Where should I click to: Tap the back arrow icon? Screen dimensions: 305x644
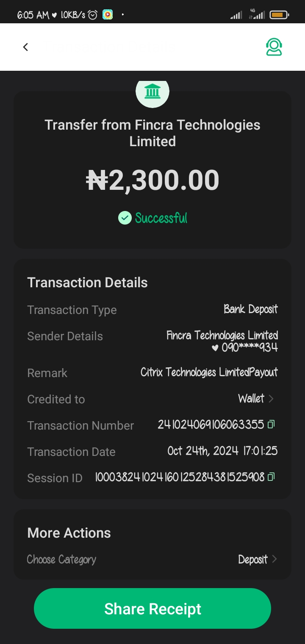(x=25, y=47)
